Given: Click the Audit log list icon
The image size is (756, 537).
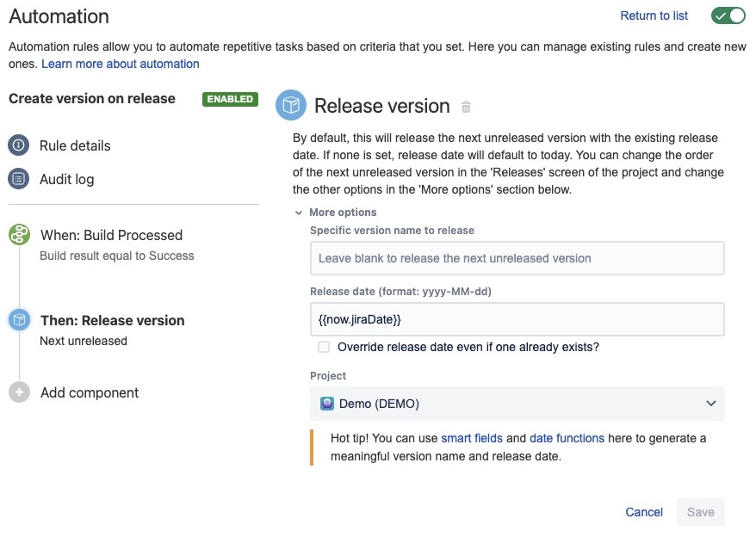Looking at the screenshot, I should coord(19,179).
